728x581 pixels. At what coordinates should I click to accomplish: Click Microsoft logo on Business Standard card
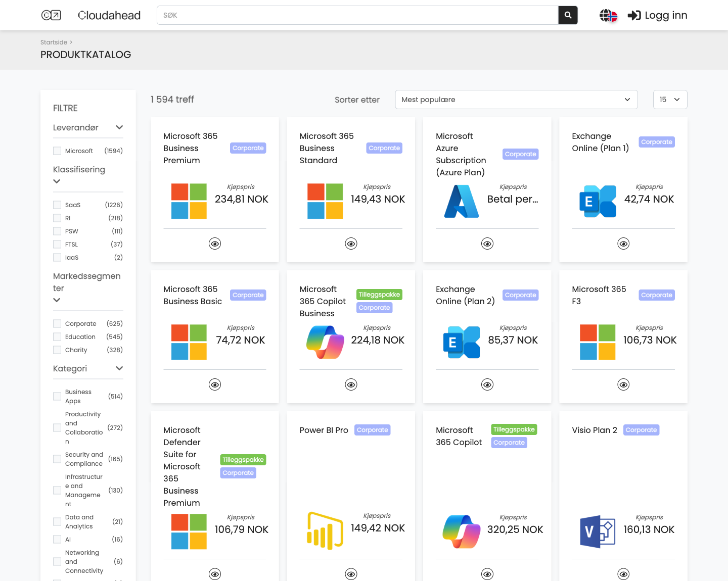tap(325, 201)
